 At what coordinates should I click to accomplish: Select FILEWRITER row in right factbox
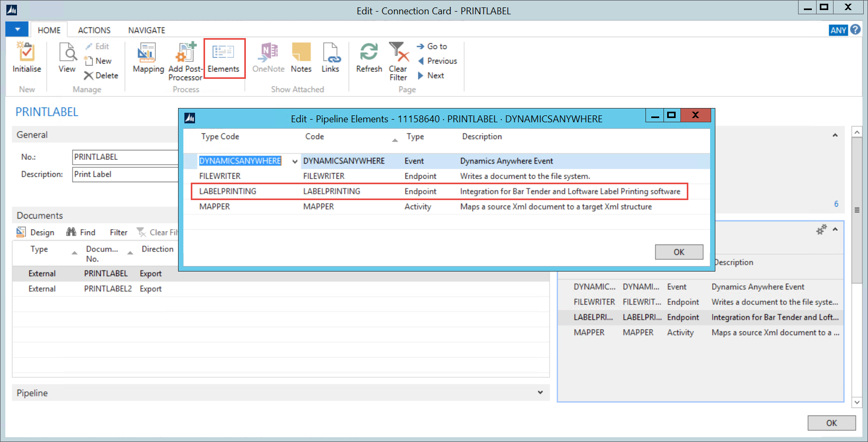[x=701, y=302]
